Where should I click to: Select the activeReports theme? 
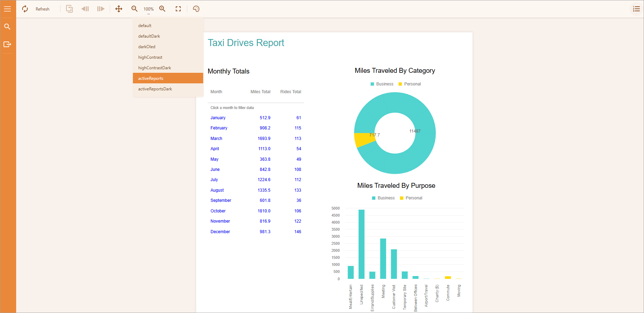click(168, 78)
